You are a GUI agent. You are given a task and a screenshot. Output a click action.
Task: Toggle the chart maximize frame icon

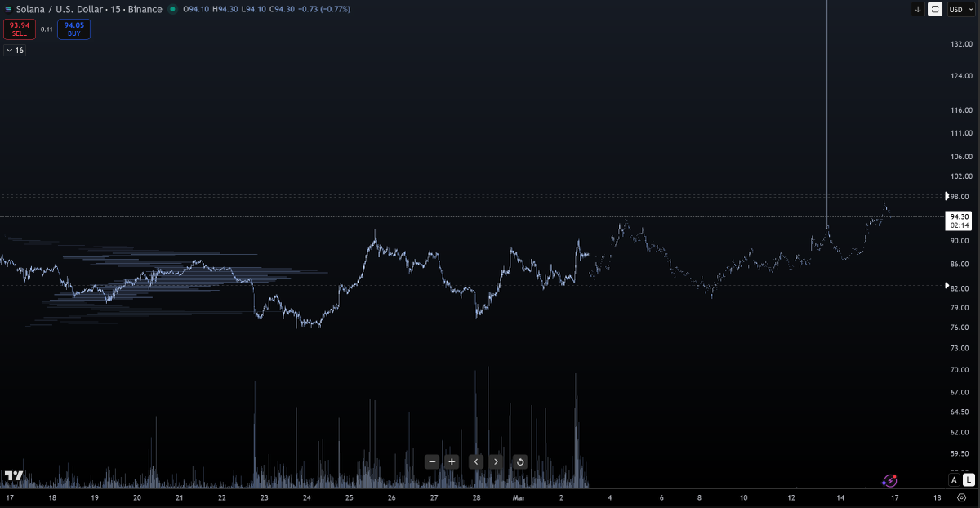[x=935, y=9]
